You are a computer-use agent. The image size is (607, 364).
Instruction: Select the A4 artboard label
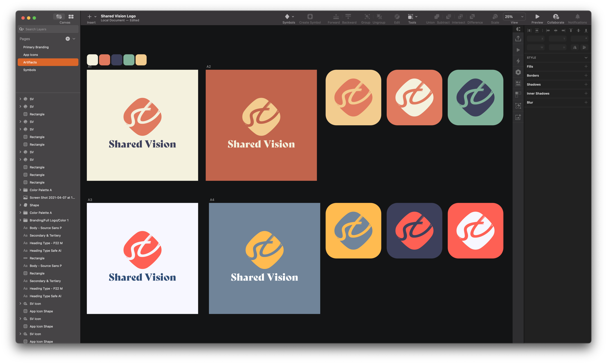(212, 200)
